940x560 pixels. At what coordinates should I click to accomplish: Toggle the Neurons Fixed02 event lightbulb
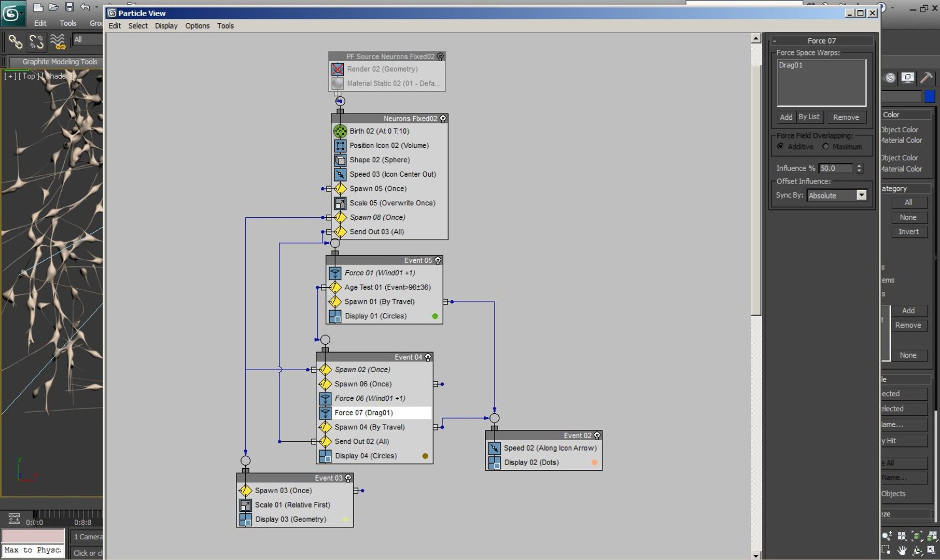(x=443, y=119)
